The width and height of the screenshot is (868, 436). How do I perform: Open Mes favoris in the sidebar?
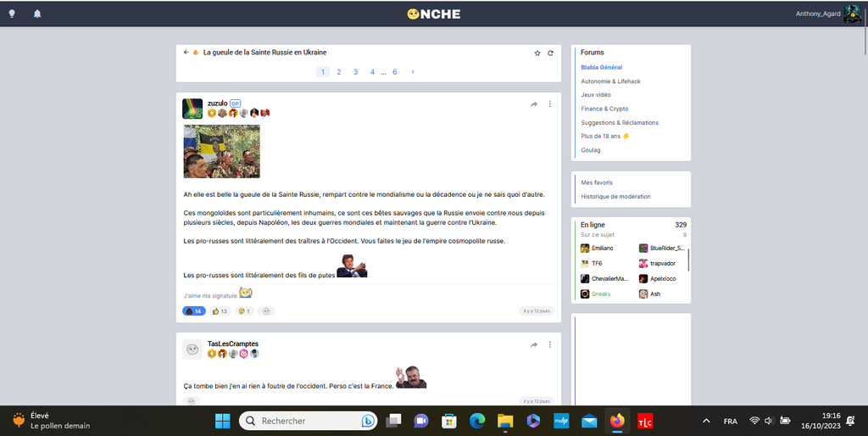597,182
